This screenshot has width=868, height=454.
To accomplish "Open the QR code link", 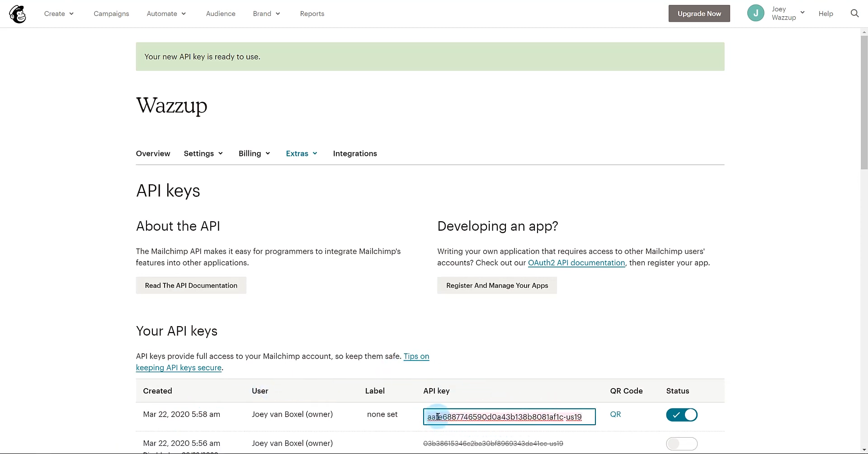I will click(x=615, y=414).
